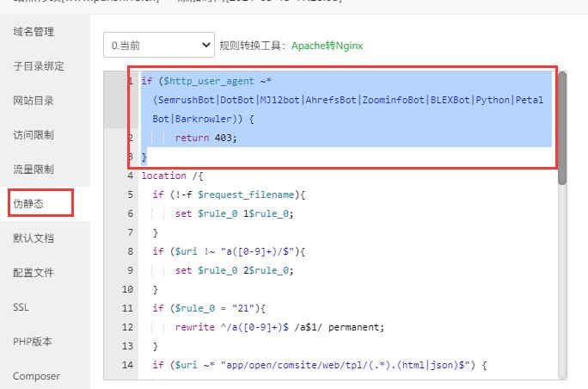Open the Composer tab
The width and height of the screenshot is (588, 389).
click(x=36, y=376)
